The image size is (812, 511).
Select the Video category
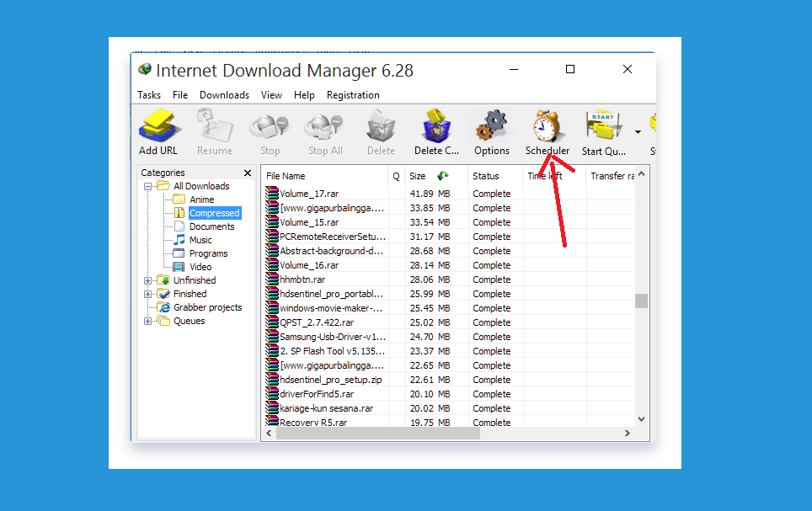(x=200, y=267)
